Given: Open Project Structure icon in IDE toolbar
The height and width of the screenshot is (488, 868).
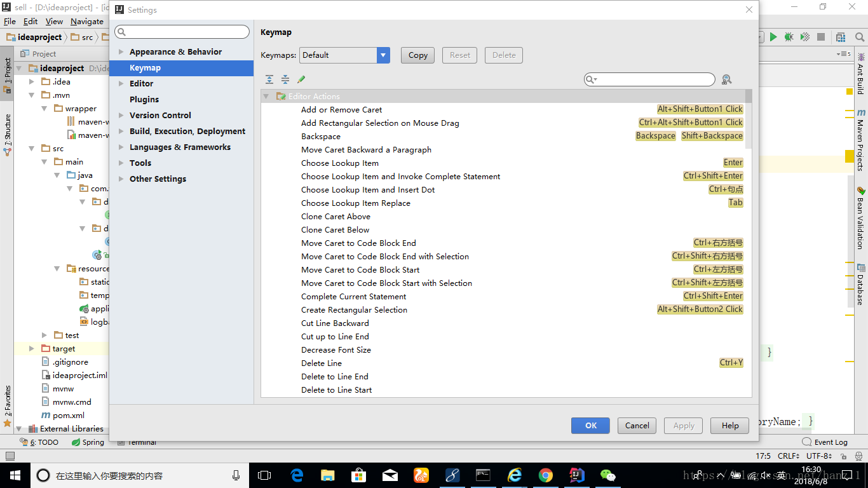Looking at the screenshot, I should click(841, 37).
